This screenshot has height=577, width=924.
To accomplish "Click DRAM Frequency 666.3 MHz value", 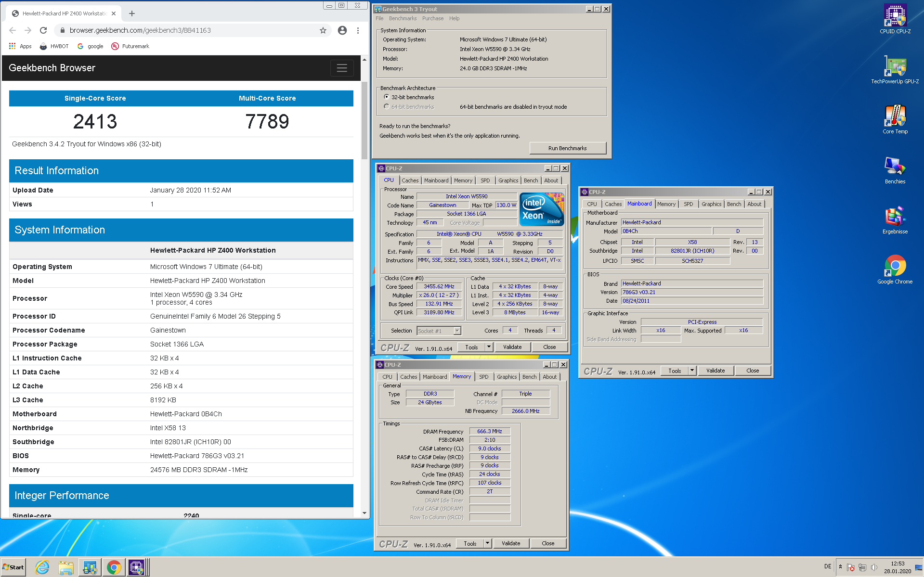I will 490,431.
